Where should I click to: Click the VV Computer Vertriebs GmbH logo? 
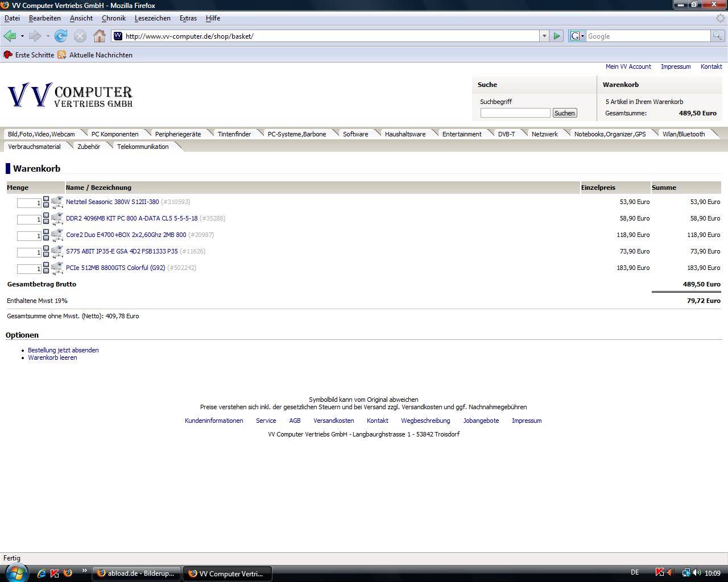tap(71, 95)
